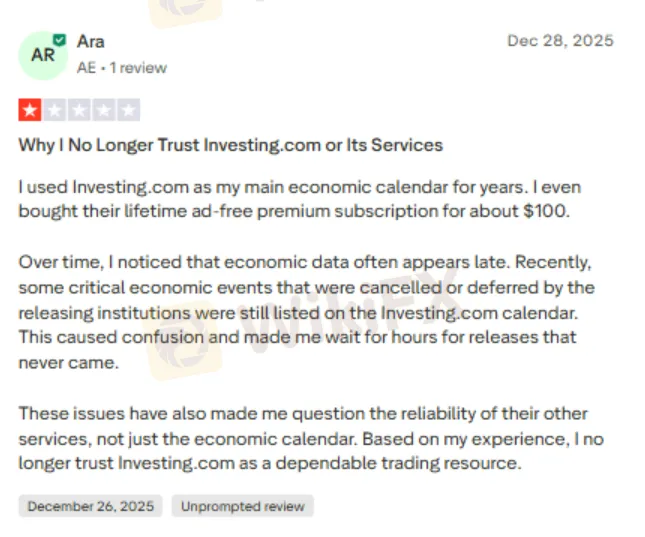Select the December 26, 2025 experience date tag
This screenshot has width=645, height=537.
coord(91,506)
